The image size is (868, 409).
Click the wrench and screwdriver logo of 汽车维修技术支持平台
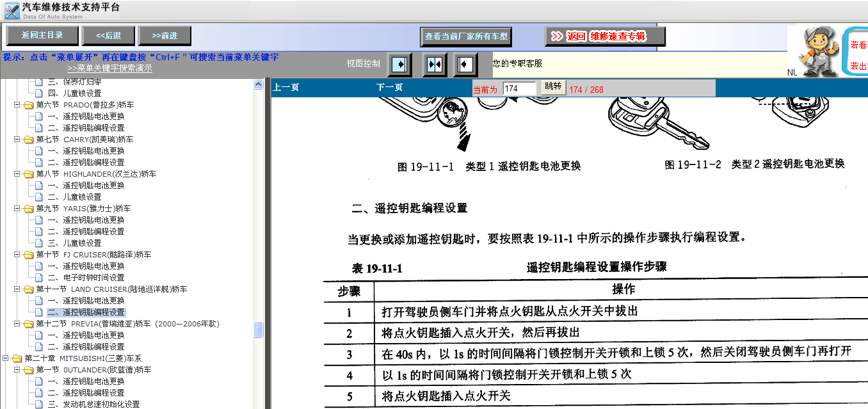(11, 10)
